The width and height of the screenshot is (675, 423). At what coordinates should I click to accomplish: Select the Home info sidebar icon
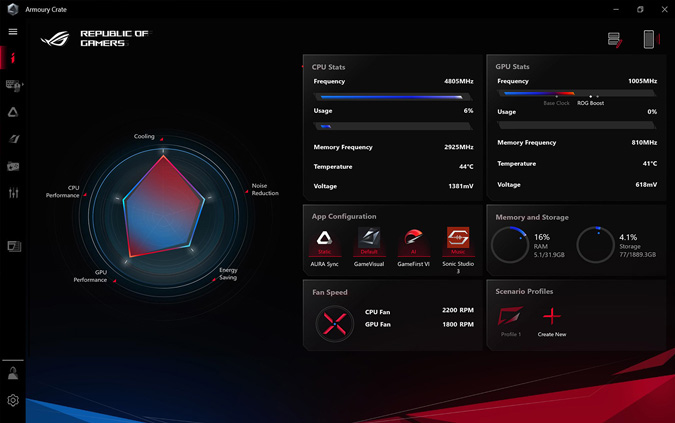[x=13, y=58]
